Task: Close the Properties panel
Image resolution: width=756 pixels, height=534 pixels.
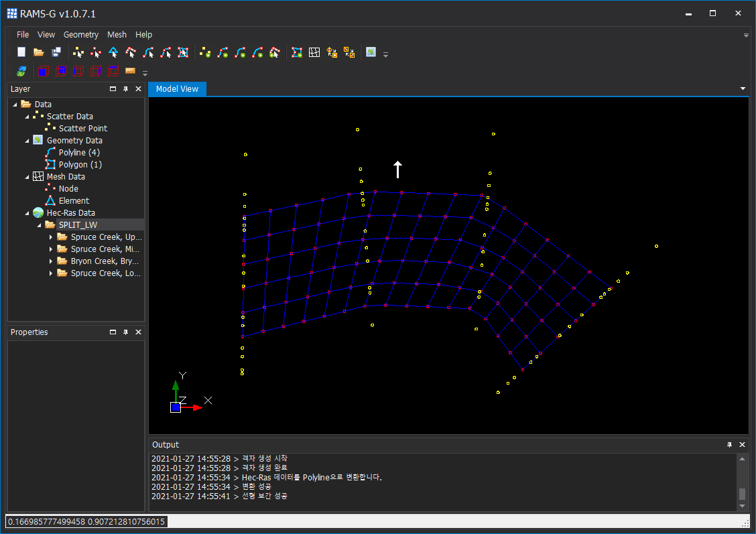Action: tap(138, 332)
